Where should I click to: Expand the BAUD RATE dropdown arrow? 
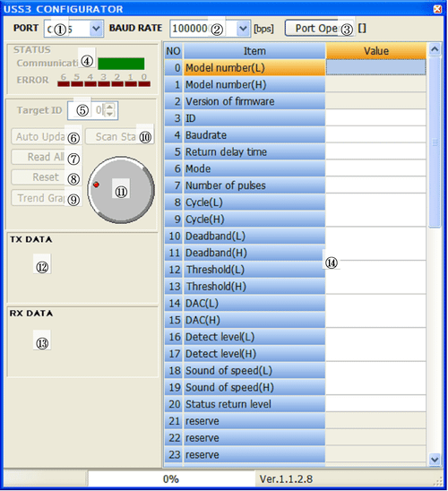(243, 29)
